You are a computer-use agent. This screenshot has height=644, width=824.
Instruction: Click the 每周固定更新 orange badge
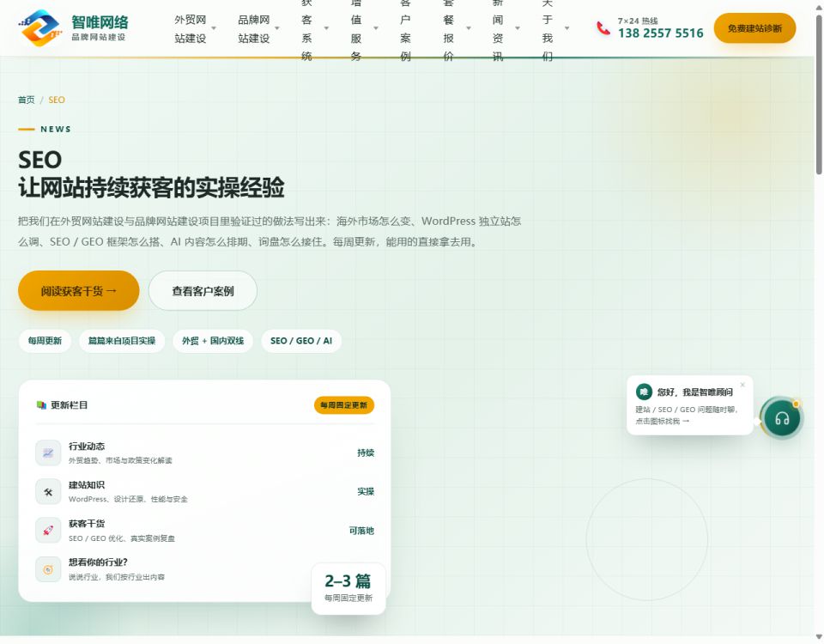(x=344, y=404)
